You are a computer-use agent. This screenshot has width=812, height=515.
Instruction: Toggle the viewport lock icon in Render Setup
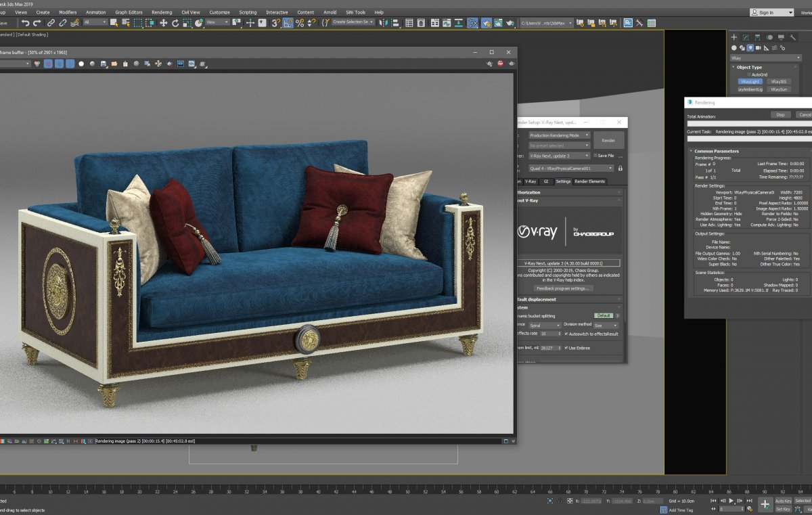621,168
